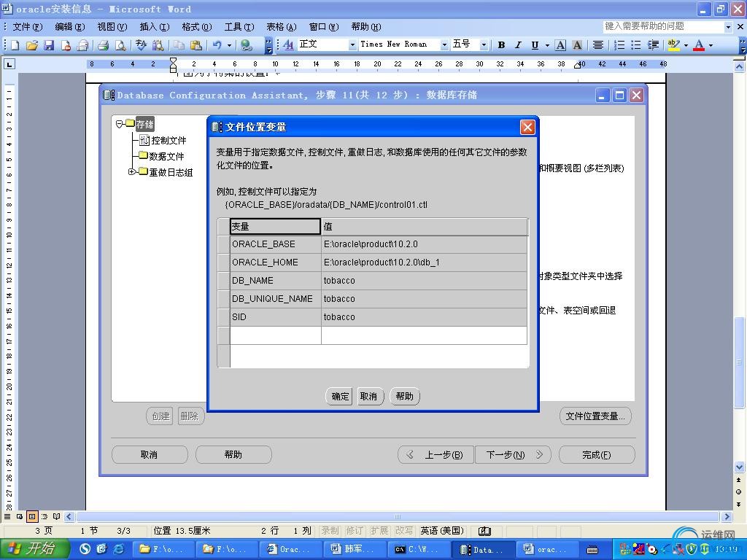
Task: Paste from the clipboard icon
Action: [196, 45]
